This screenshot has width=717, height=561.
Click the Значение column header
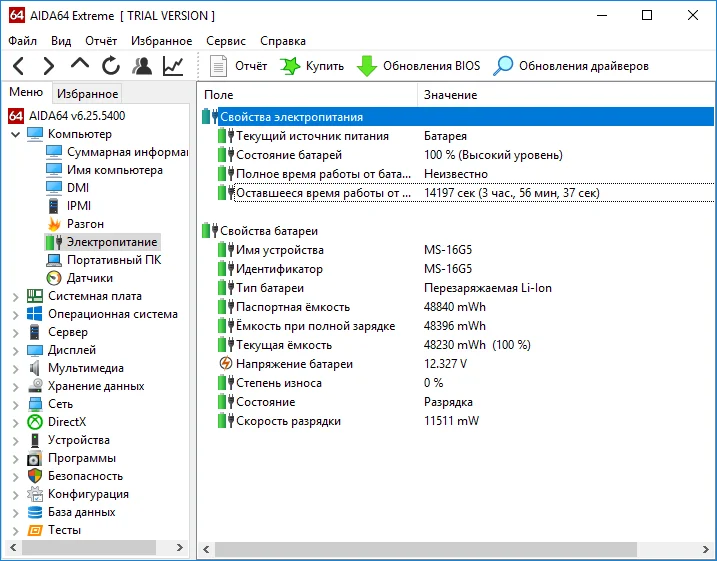click(566, 95)
